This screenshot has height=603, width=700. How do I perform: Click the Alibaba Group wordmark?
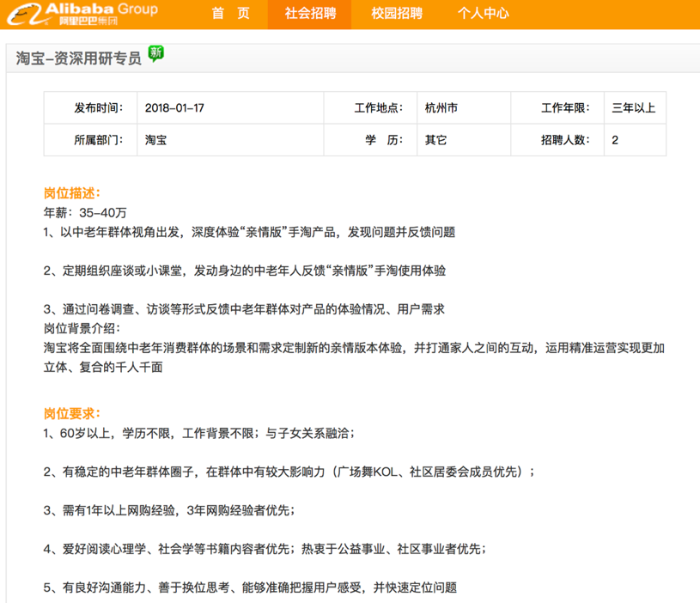click(101, 10)
